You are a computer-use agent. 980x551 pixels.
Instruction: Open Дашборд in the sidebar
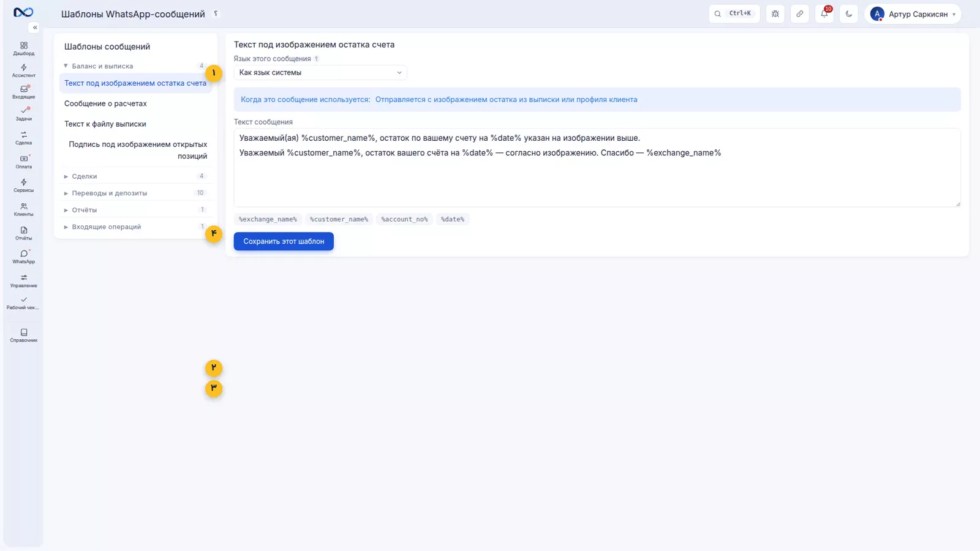pos(24,49)
